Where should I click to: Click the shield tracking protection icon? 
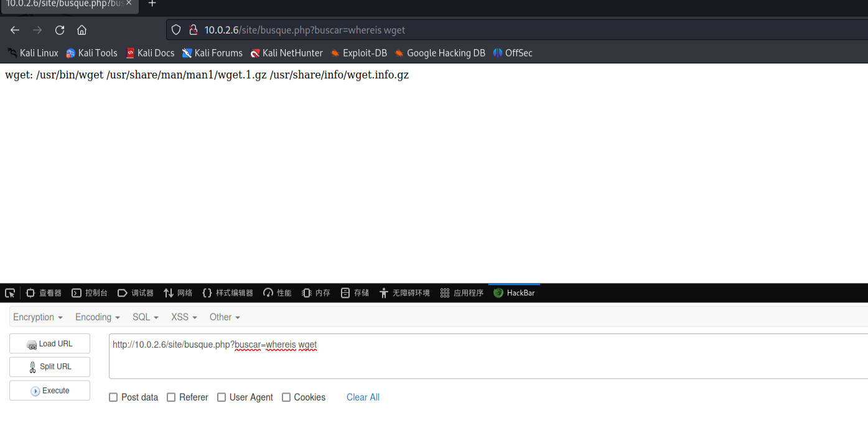coord(176,30)
